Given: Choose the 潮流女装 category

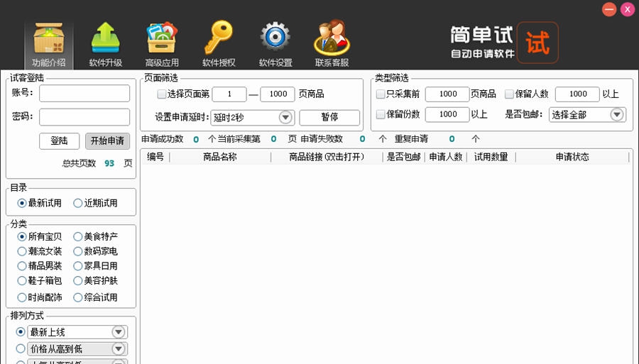Looking at the screenshot, I should coord(22,251).
